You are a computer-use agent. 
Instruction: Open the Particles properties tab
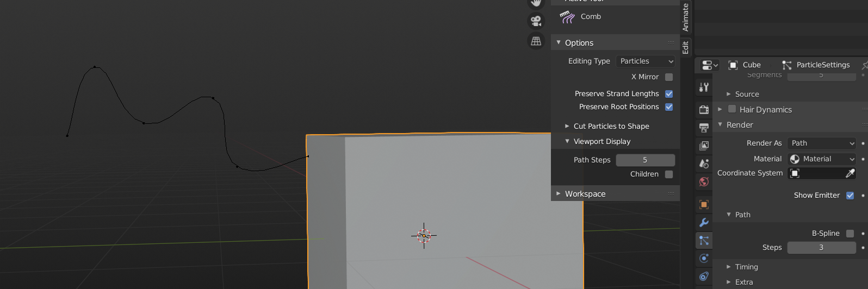(704, 240)
